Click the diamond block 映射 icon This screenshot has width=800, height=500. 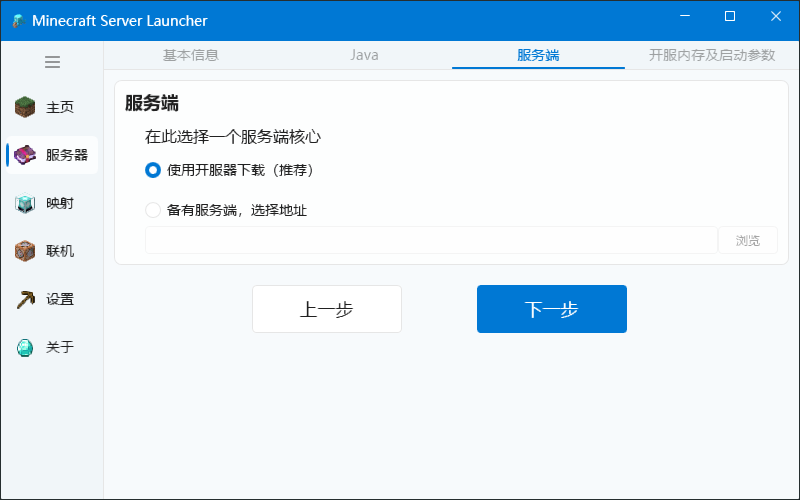[26, 203]
